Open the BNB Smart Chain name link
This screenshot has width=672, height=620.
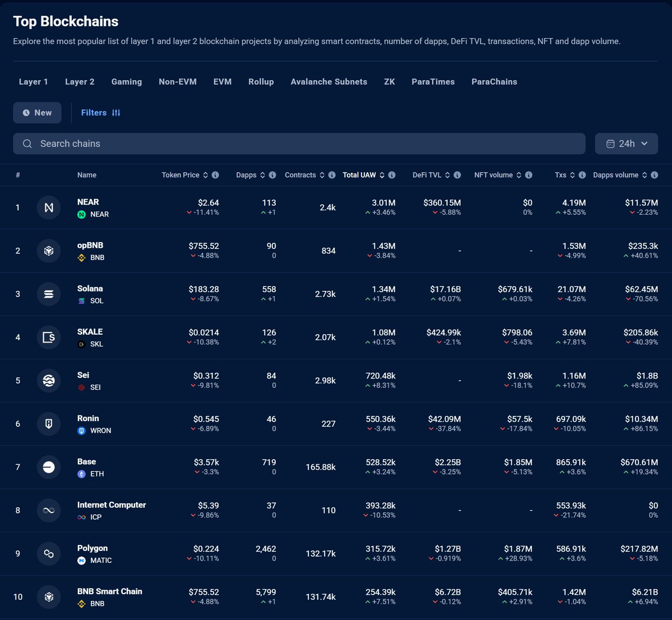[x=110, y=591]
